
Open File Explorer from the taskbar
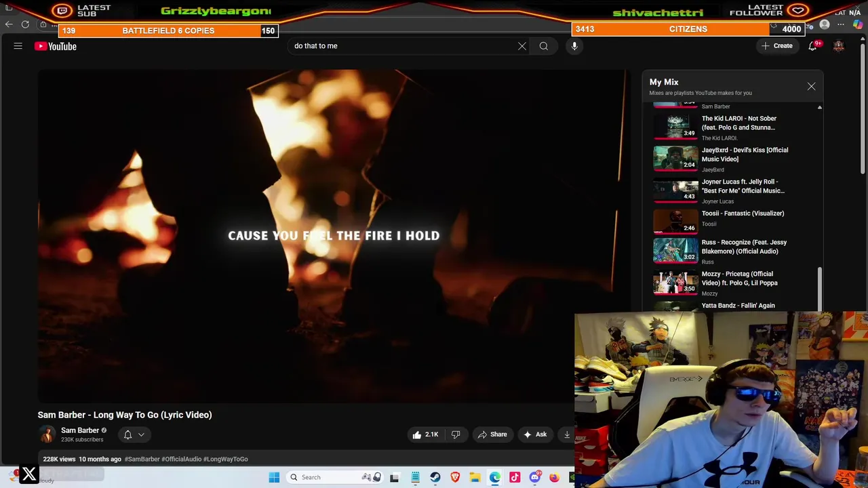pos(475,477)
